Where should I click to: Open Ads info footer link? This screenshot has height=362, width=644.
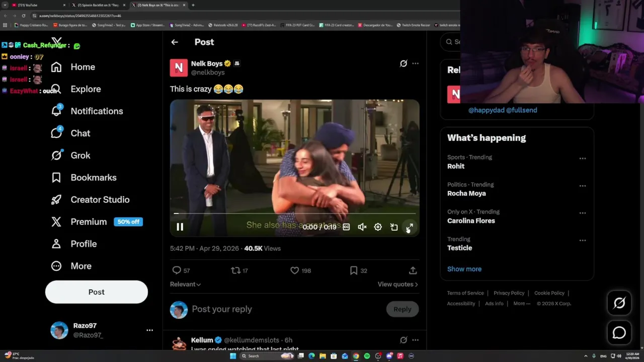494,304
